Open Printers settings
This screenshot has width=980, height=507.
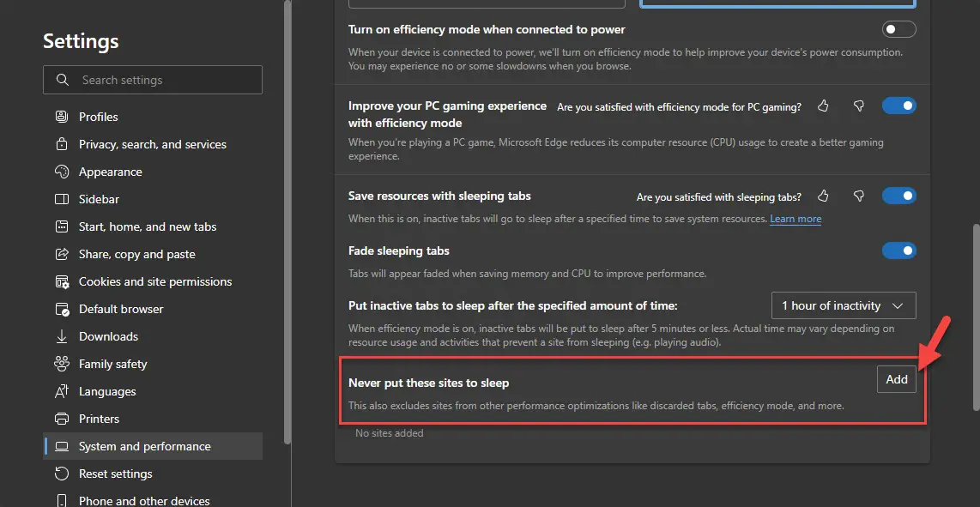pyautogui.click(x=153, y=419)
